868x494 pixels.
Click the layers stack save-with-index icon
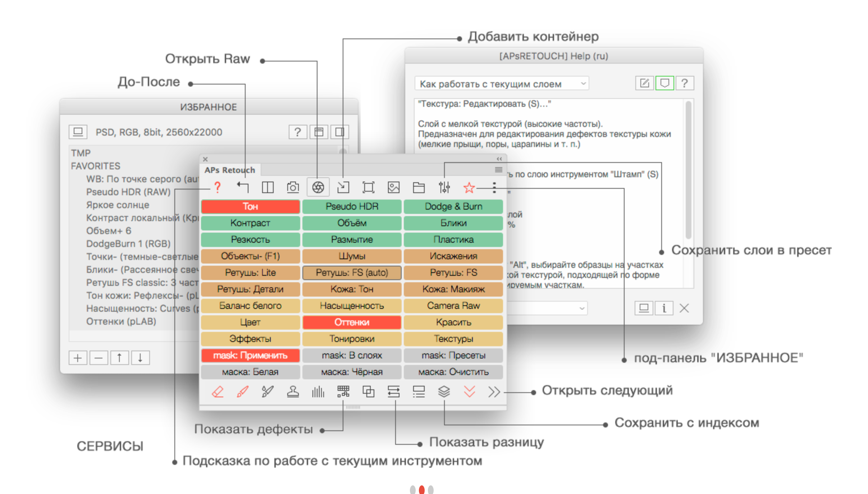pyautogui.click(x=444, y=392)
